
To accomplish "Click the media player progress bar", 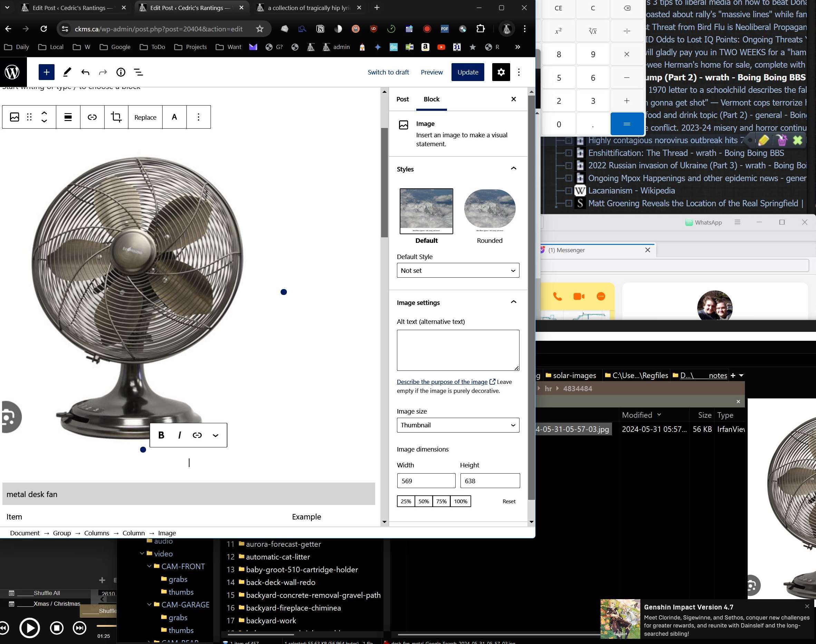I will 106,625.
